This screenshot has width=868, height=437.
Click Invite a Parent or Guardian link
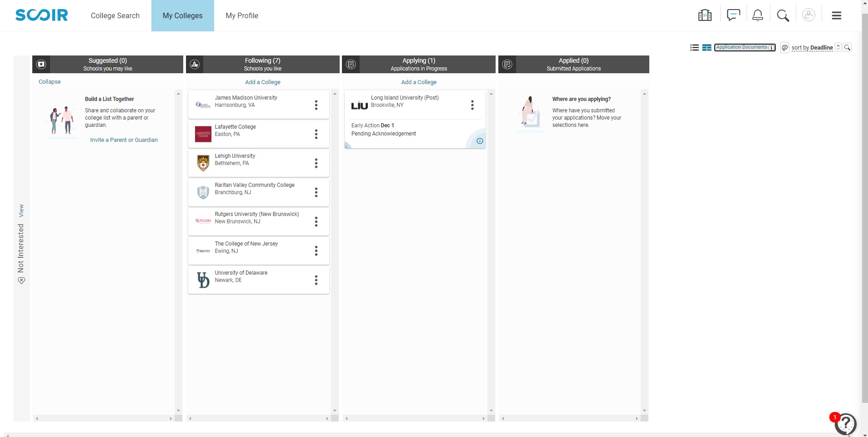coord(124,140)
